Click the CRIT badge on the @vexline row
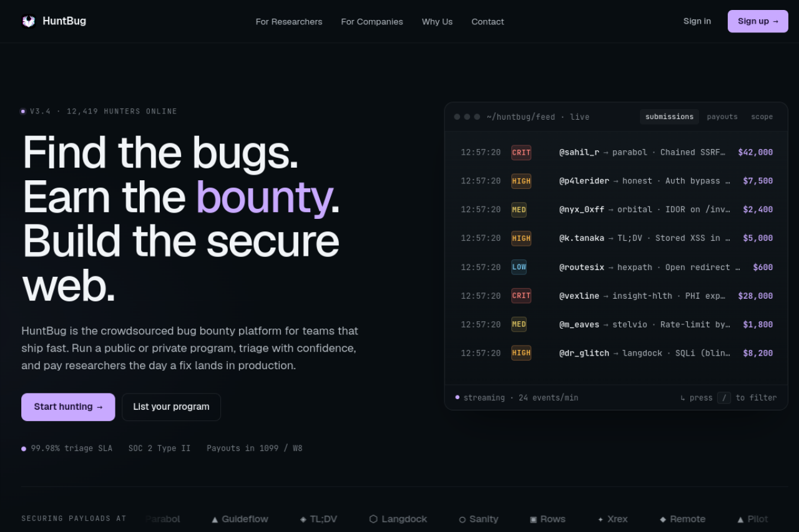 521,296
